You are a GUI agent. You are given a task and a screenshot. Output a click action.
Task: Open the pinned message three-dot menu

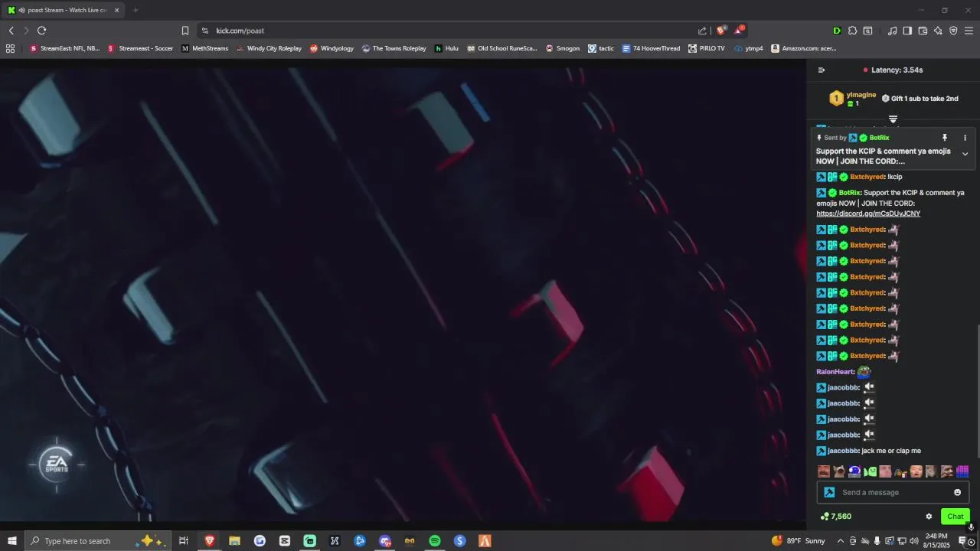pos(965,138)
